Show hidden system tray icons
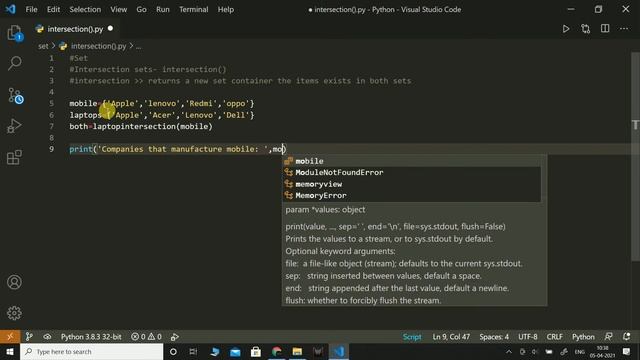 pyautogui.click(x=509, y=351)
